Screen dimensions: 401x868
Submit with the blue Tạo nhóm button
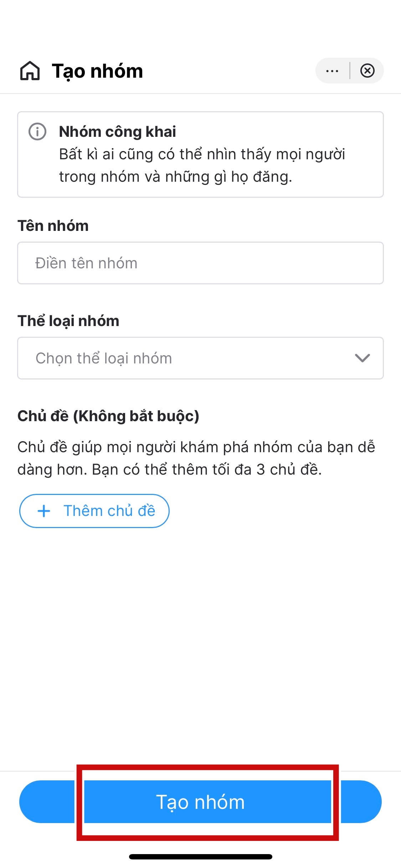tap(200, 802)
